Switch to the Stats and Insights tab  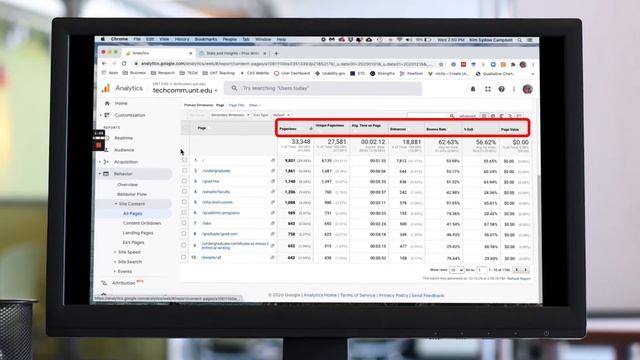coord(233,53)
